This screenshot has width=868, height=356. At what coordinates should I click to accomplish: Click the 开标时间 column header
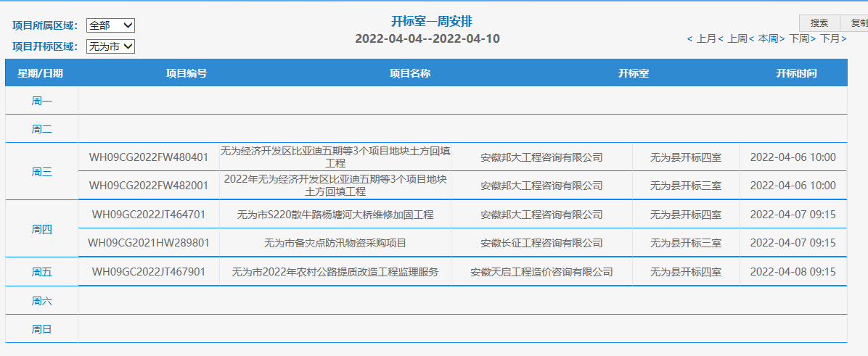(x=796, y=73)
